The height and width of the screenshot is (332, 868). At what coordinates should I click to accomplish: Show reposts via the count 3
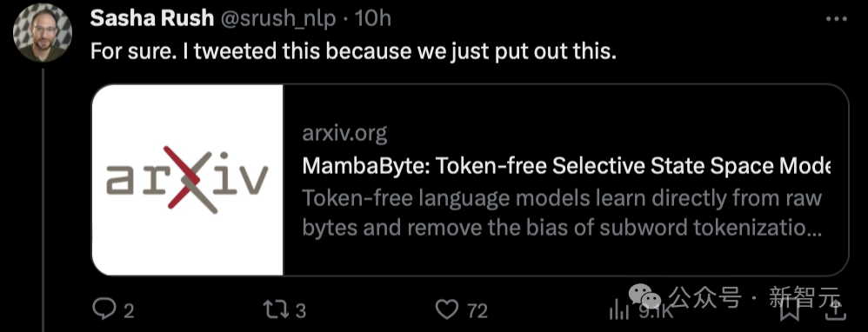tap(301, 311)
